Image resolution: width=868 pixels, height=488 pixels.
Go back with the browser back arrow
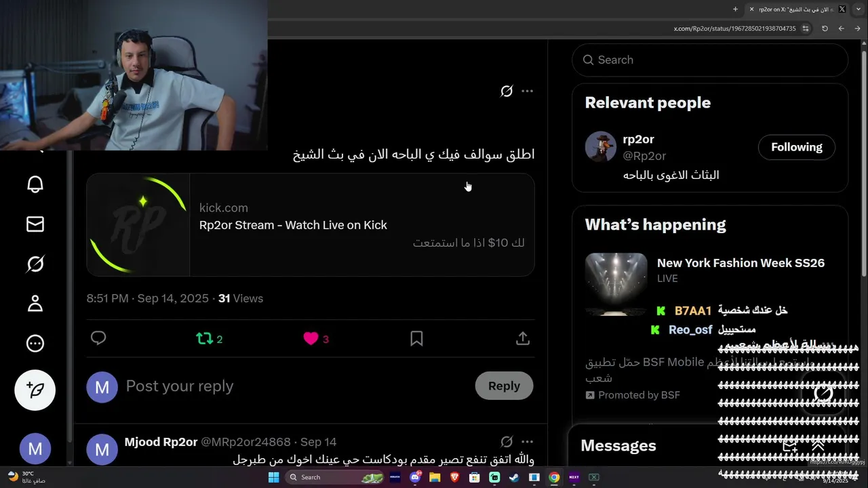841,28
